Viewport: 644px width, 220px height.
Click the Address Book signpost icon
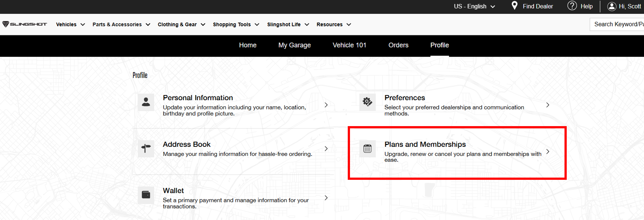tap(146, 149)
